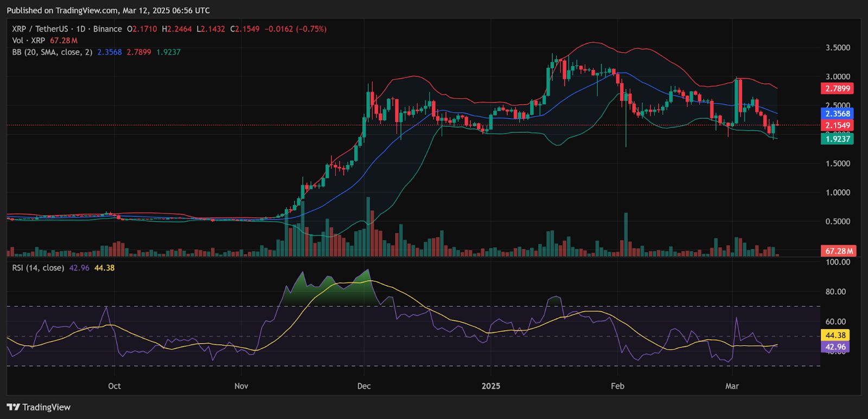This screenshot has width=868, height=419.
Task: Click the purple 42.96 RSI axis tag
Action: [835, 347]
